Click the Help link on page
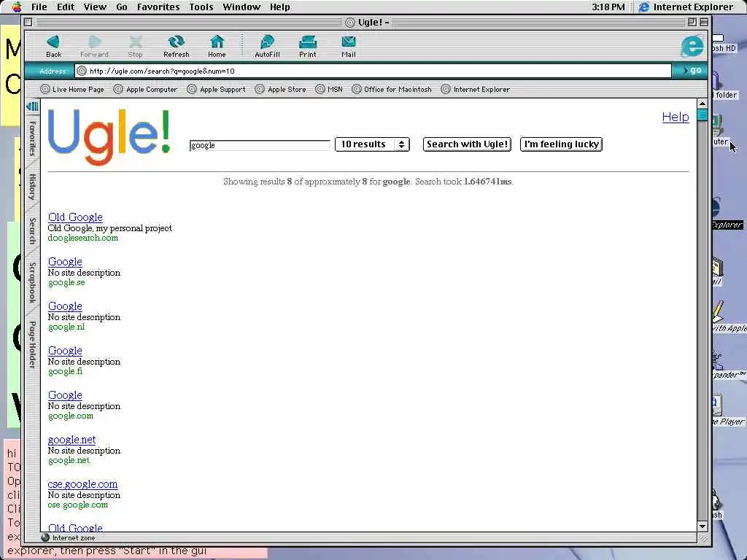Image resolution: width=747 pixels, height=560 pixels. point(675,117)
